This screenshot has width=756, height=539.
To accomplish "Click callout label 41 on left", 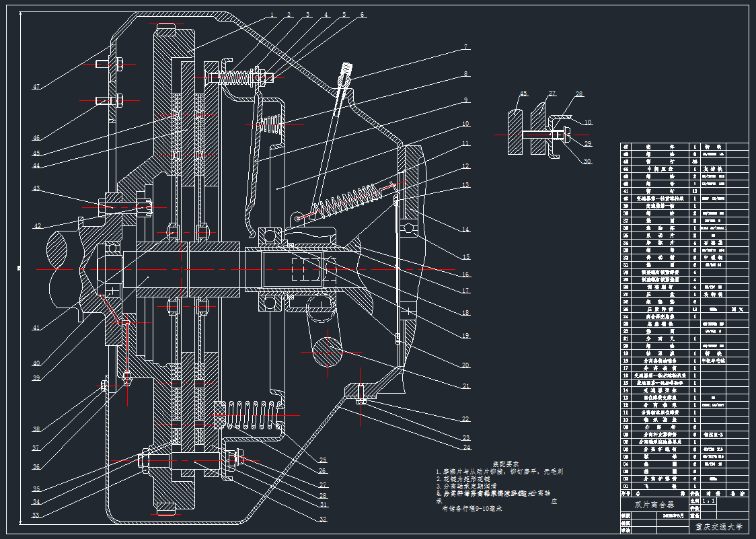I will point(36,328).
